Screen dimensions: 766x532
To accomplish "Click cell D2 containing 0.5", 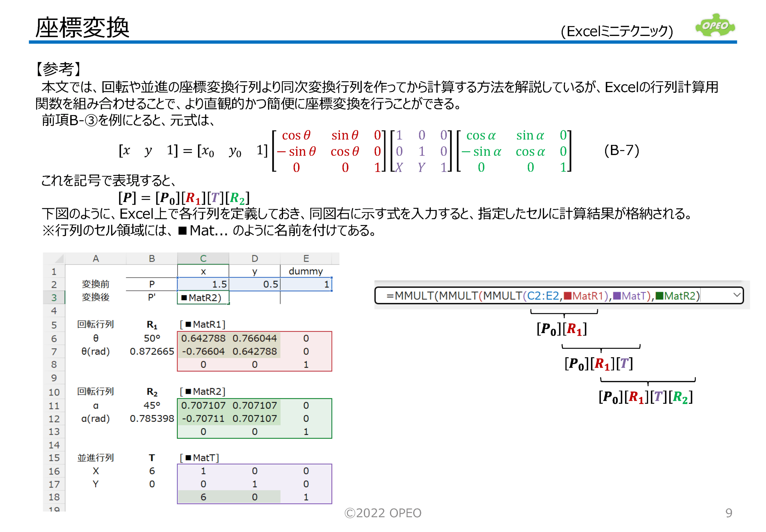I will 254,284.
